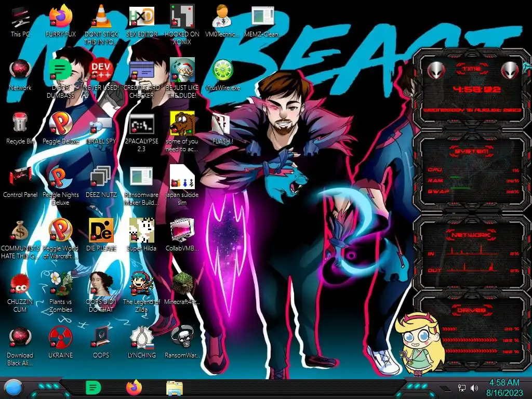Select the MEMZ-Clean desktop icon
This screenshot has height=399, width=532.
[x=263, y=16]
